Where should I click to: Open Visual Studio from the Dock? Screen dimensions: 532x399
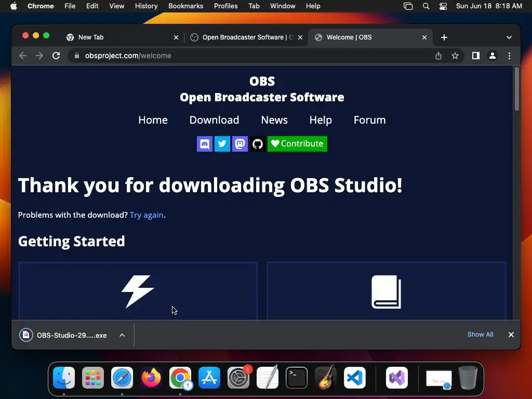pos(397,378)
